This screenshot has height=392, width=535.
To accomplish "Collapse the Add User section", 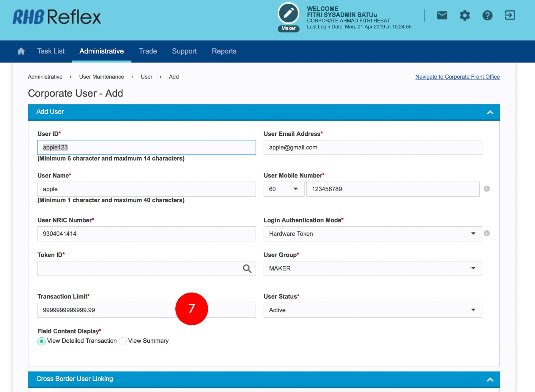I will coord(490,112).
